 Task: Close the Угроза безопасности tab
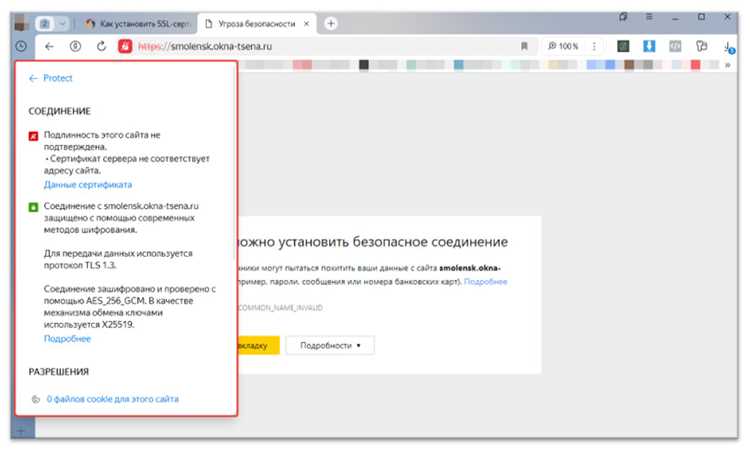tap(307, 23)
